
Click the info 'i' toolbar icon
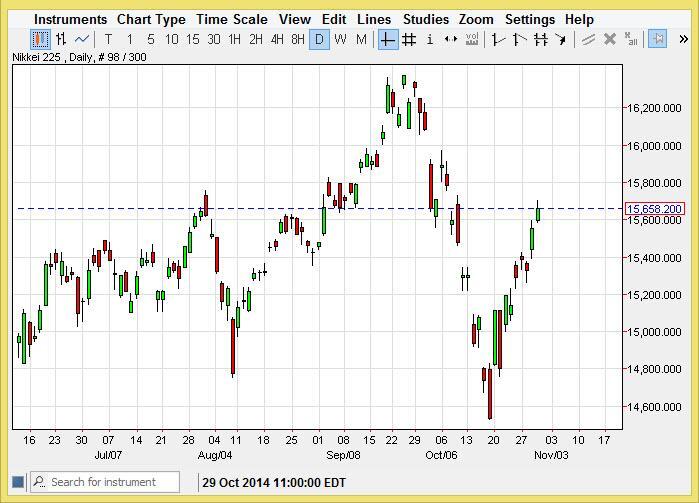(430, 40)
